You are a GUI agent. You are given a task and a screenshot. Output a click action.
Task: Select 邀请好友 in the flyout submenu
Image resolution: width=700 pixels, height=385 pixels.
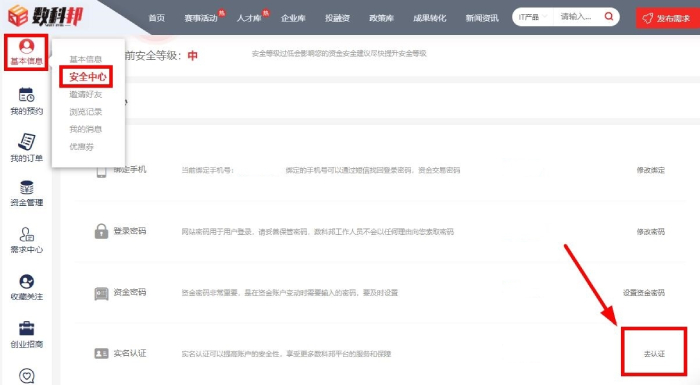pos(86,94)
